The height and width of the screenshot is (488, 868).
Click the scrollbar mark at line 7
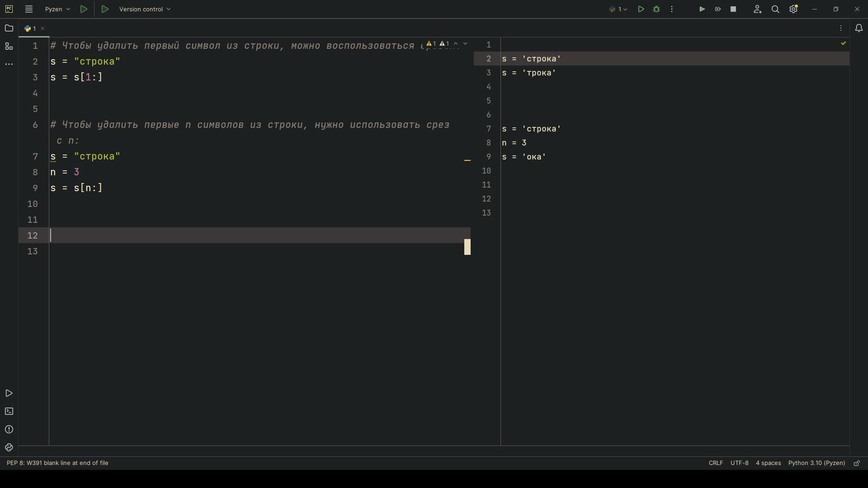click(x=467, y=160)
